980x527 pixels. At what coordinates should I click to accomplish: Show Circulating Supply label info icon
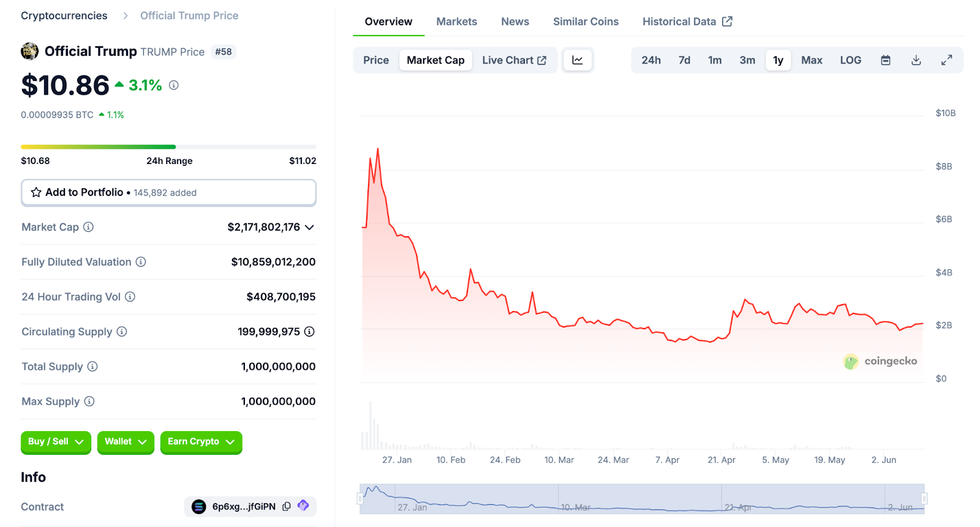click(122, 332)
